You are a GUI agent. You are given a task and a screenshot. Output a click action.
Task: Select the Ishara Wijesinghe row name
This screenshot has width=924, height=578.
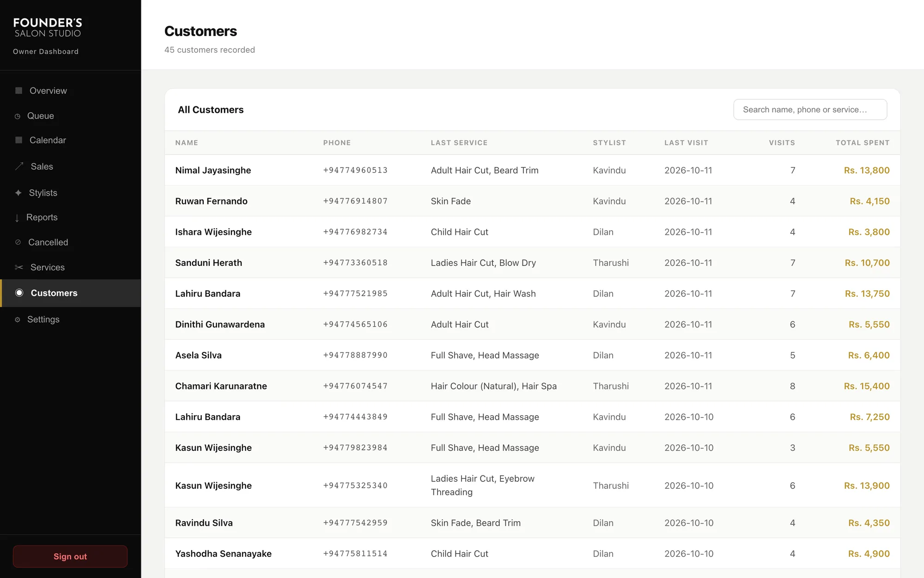[213, 232]
